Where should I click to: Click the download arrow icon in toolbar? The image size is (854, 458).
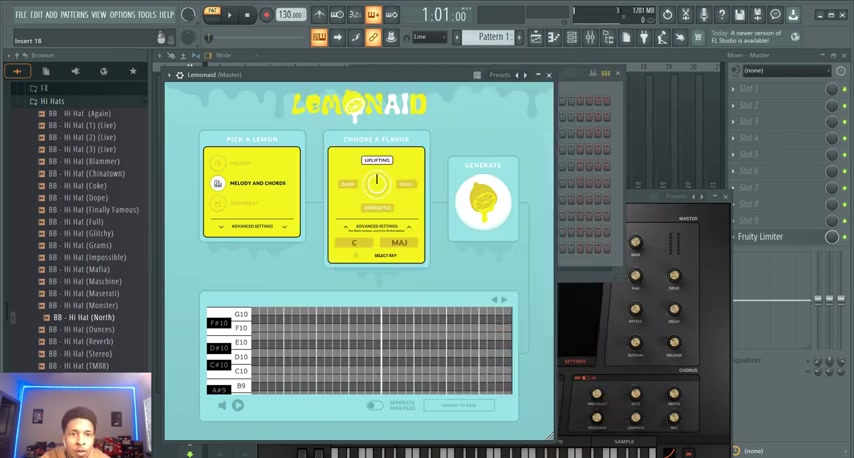pos(793,15)
